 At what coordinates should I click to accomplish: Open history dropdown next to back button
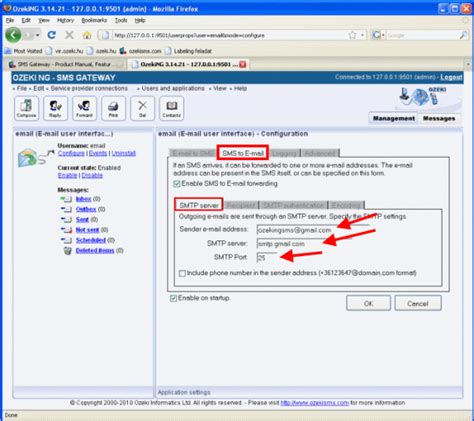(x=37, y=35)
